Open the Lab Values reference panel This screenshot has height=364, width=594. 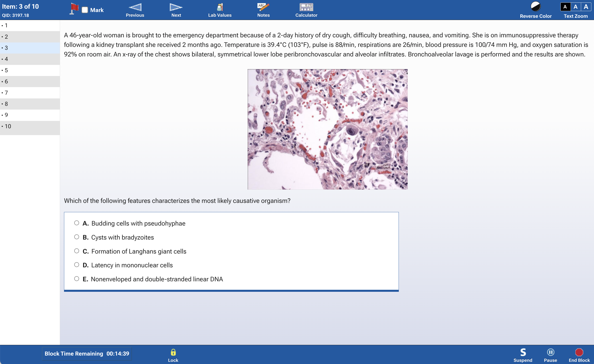tap(219, 10)
